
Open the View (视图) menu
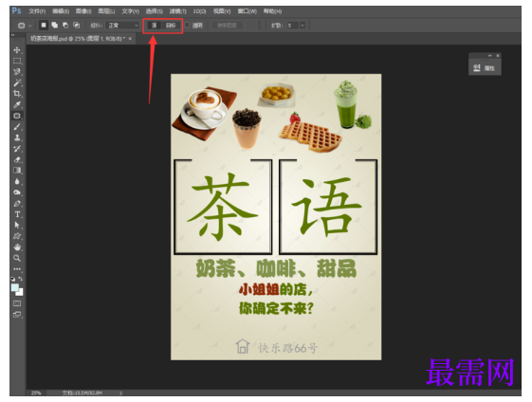[222, 11]
